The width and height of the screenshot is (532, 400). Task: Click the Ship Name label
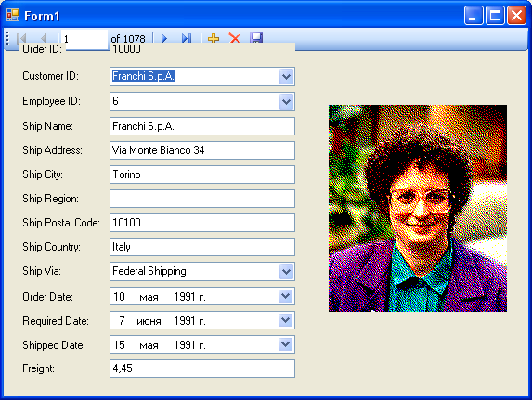click(47, 126)
